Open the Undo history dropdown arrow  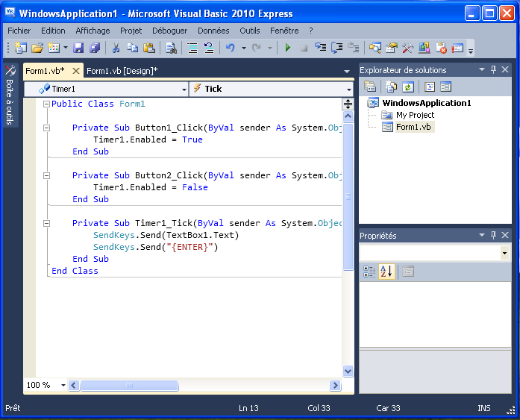(x=244, y=48)
